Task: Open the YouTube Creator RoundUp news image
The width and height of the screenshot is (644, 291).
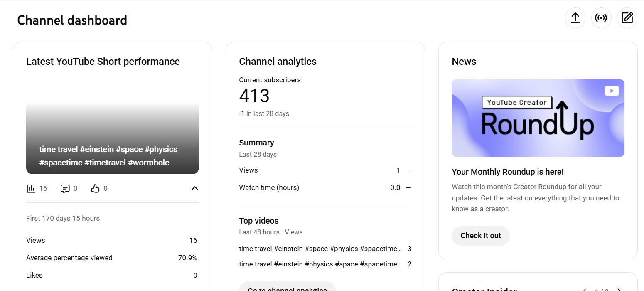Action: click(538, 118)
